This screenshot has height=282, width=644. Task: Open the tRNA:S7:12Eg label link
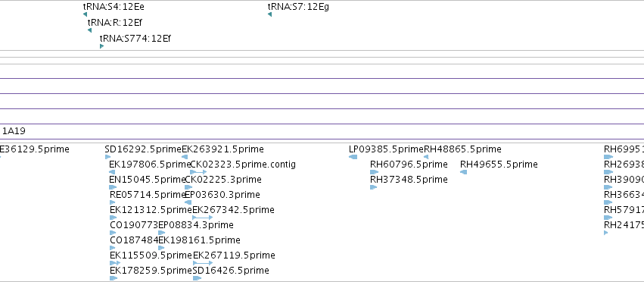coord(298,7)
